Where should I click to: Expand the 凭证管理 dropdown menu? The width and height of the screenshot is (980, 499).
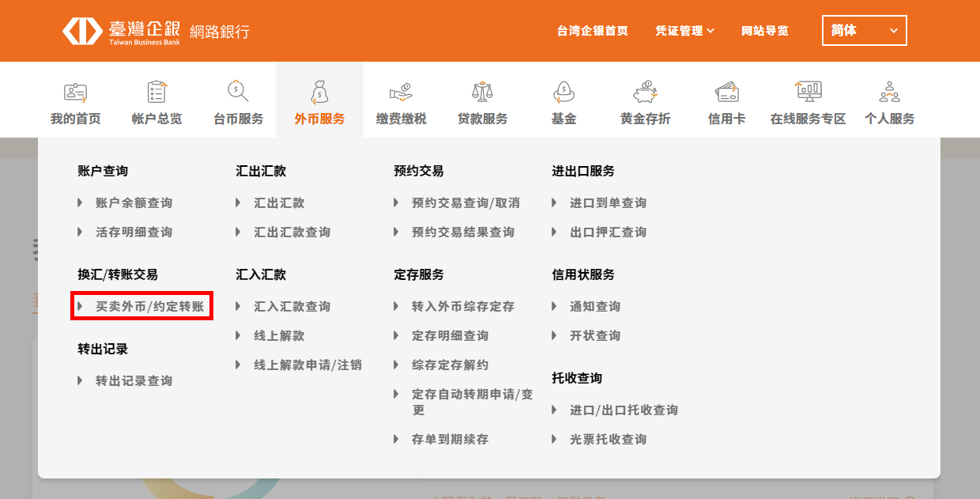click(684, 31)
